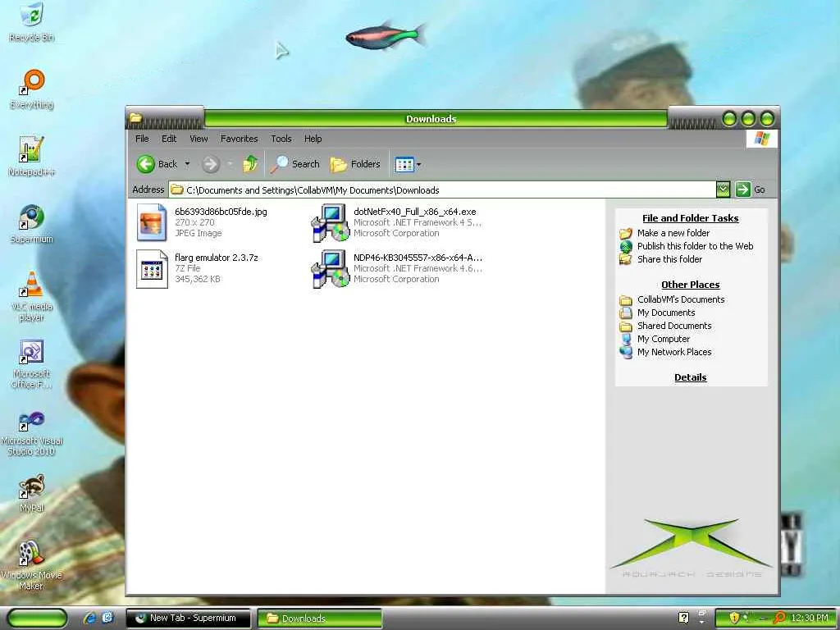840x630 pixels.
Task: Select the Supermium desktop shortcut
Action: tap(32, 224)
